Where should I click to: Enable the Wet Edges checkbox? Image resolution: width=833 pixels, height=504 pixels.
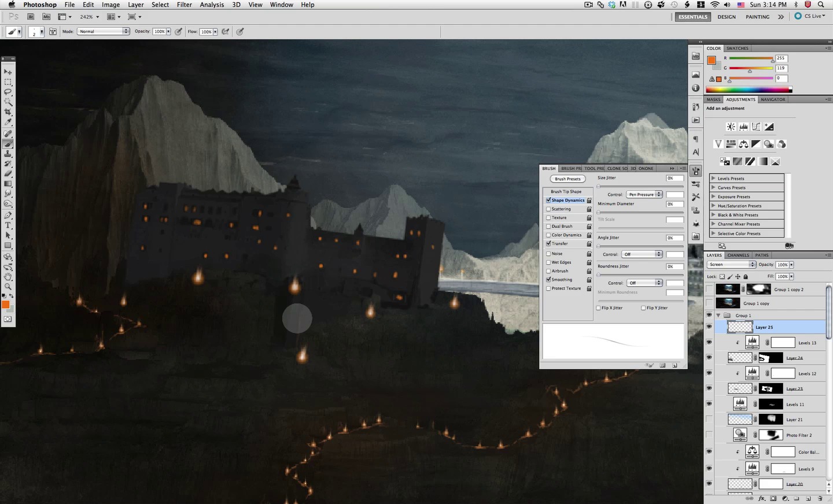[548, 262]
